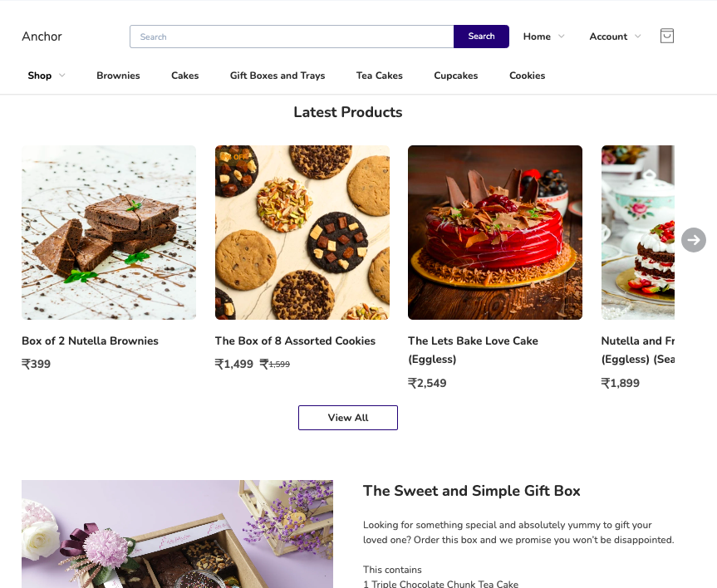This screenshot has height=588, width=717.
Task: Click the next arrow in products carousel
Action: [x=693, y=240]
